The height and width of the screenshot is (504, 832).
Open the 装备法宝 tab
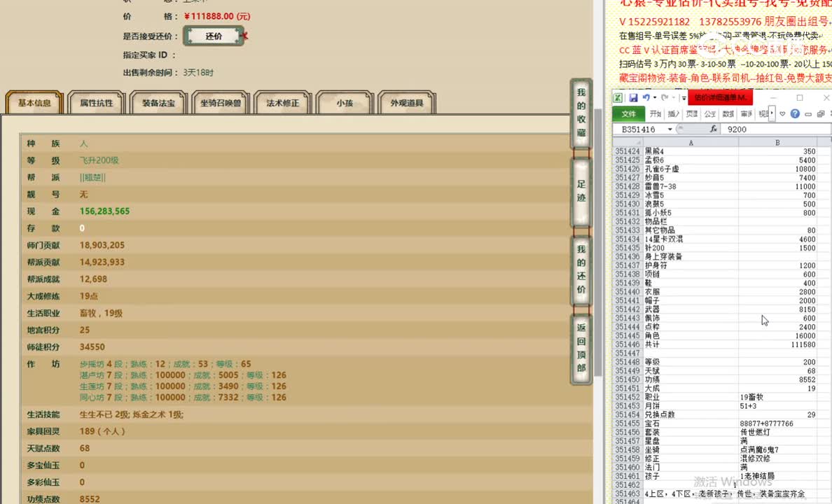click(158, 103)
